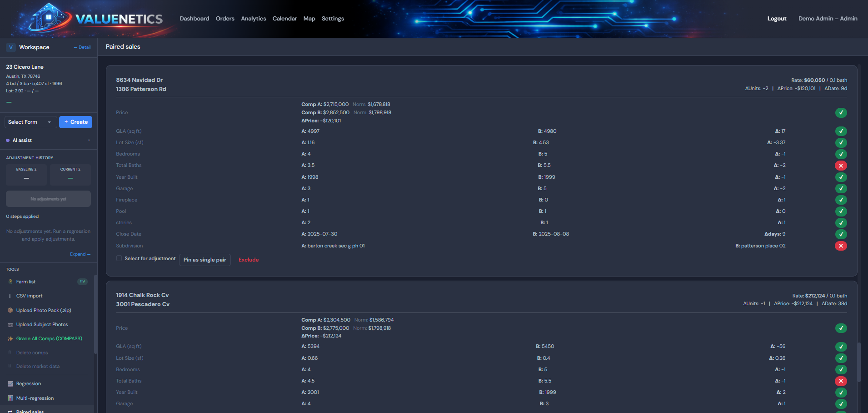This screenshot has height=413, width=868.
Task: Open the Select Form dropdown
Action: (30, 122)
